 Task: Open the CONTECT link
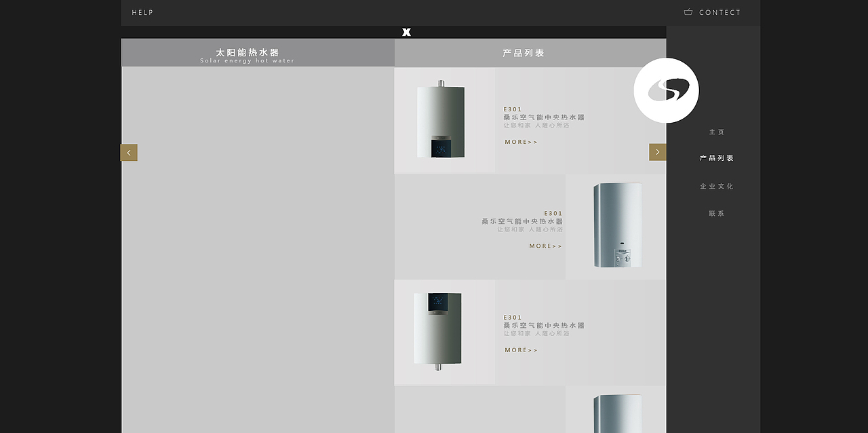720,12
